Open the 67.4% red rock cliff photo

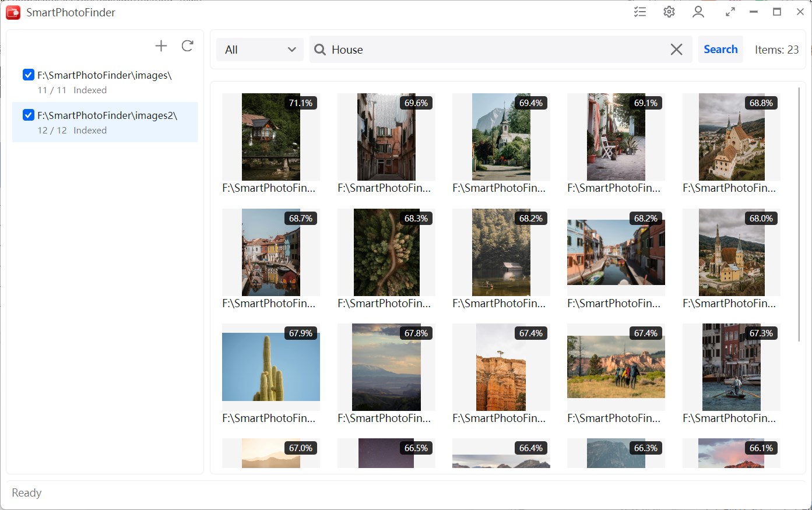(x=501, y=367)
